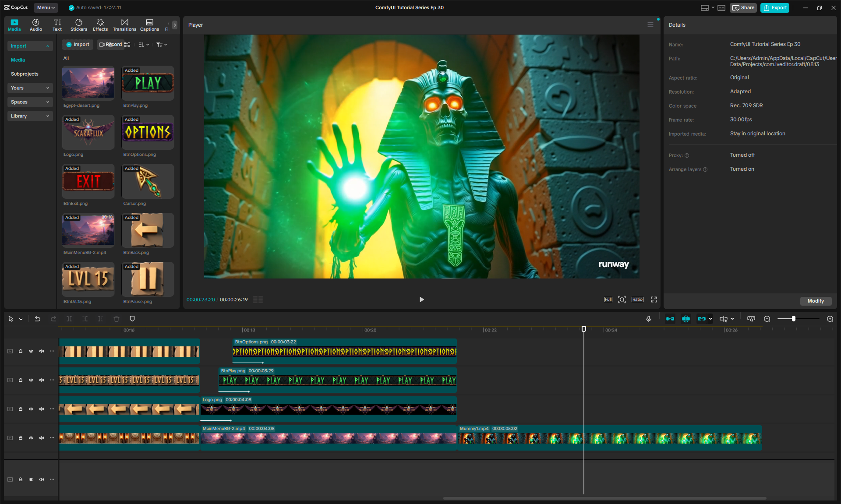Mute the bottom MainMenuBG video track

pyautogui.click(x=42, y=438)
